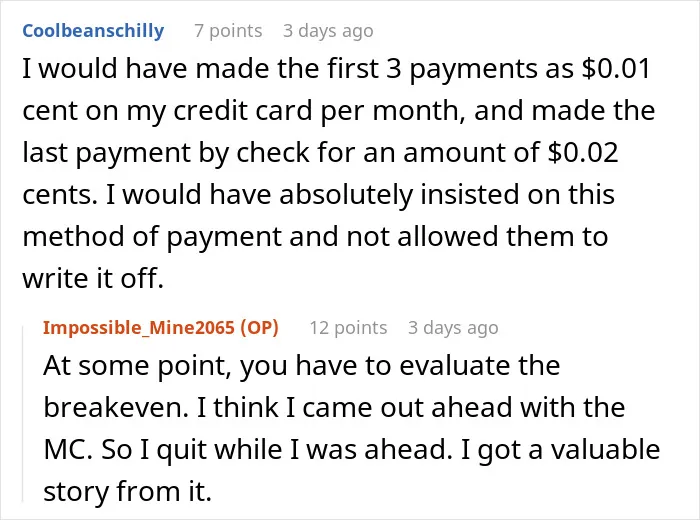Open the timestamp beside "12 points"
Viewport: 700px width, 520px height.
click(x=453, y=328)
